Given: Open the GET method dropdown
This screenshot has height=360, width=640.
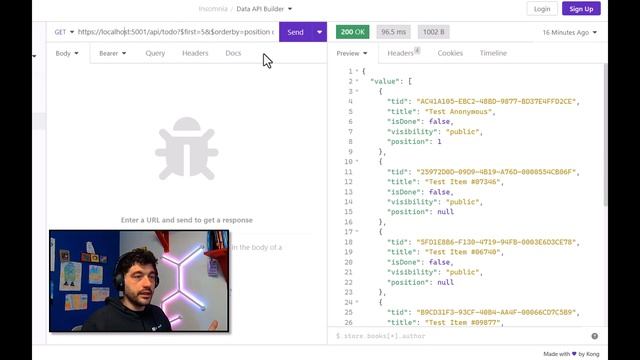Looking at the screenshot, I should click(x=64, y=32).
